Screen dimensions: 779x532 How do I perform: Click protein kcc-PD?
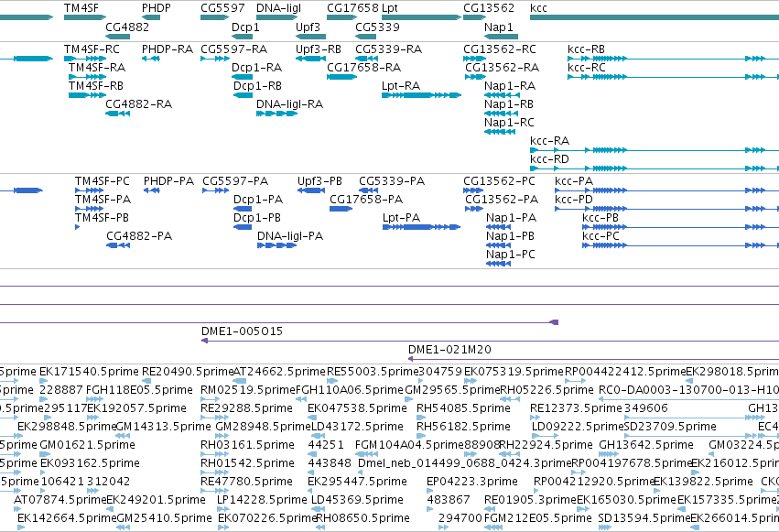point(574,200)
